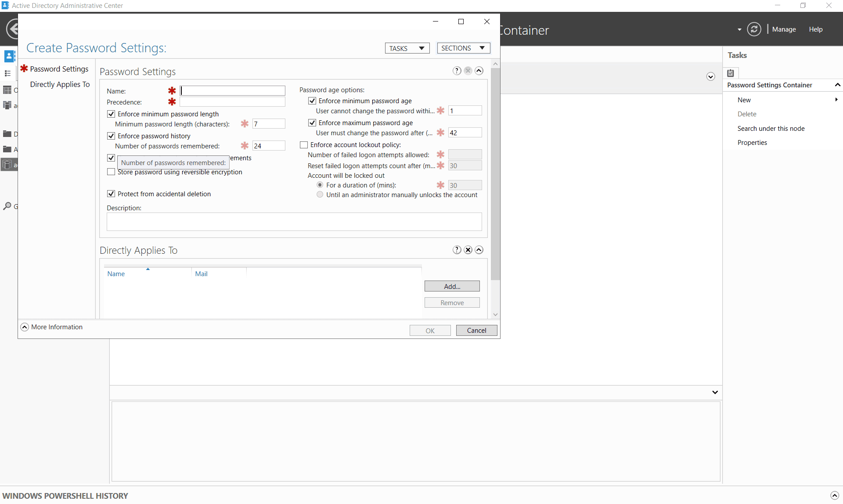The image size is (843, 504).
Task: Click the clipboard icon in the Tasks pane
Action: 731,73
